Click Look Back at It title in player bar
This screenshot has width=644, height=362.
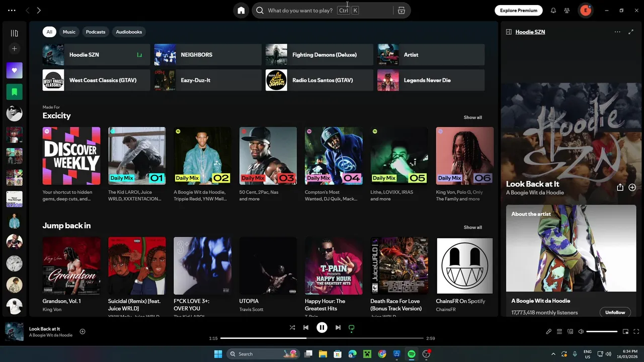click(x=44, y=329)
